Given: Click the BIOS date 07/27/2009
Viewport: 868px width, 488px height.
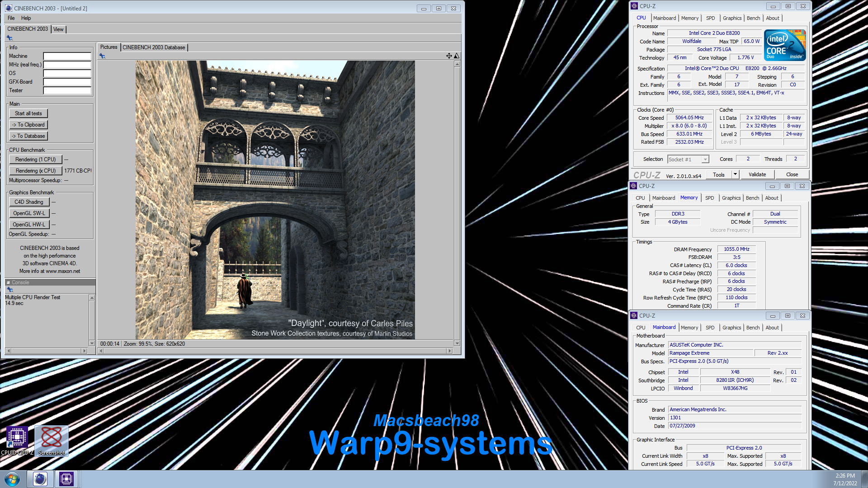Looking at the screenshot, I should (734, 426).
